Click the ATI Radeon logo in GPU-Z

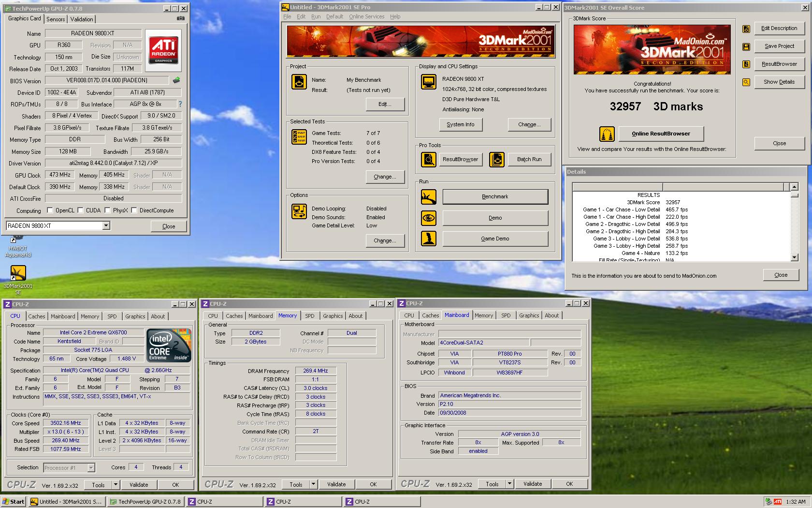coord(163,50)
